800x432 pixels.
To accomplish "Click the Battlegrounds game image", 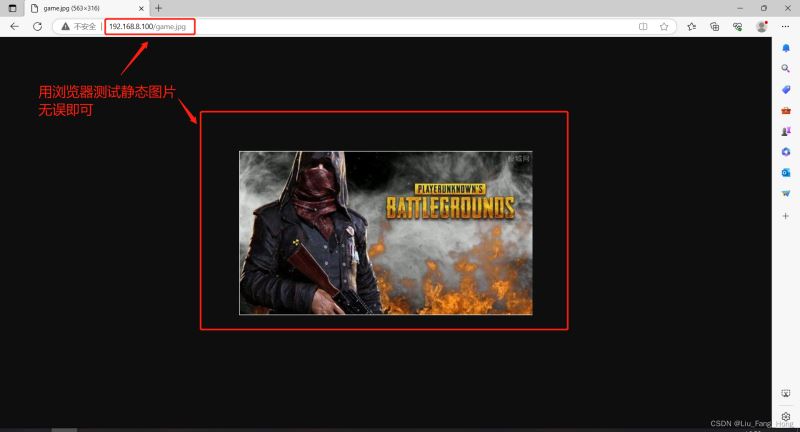I will 386,233.
